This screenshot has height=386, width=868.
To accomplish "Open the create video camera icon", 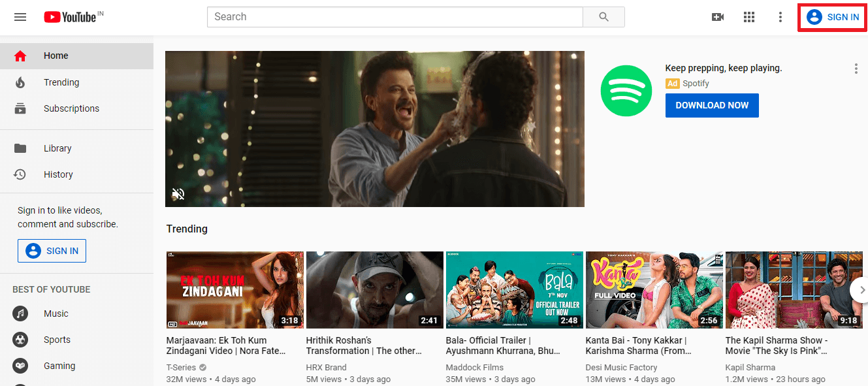I will click(718, 17).
